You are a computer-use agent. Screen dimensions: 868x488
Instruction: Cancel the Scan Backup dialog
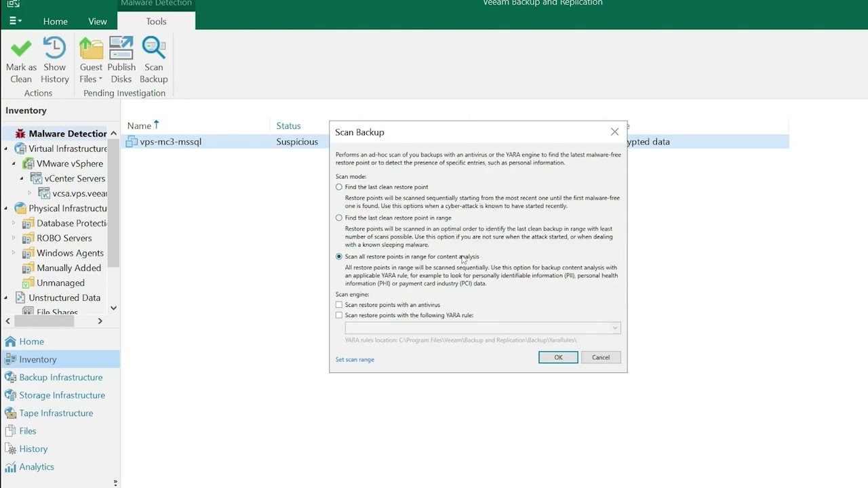[601, 357]
